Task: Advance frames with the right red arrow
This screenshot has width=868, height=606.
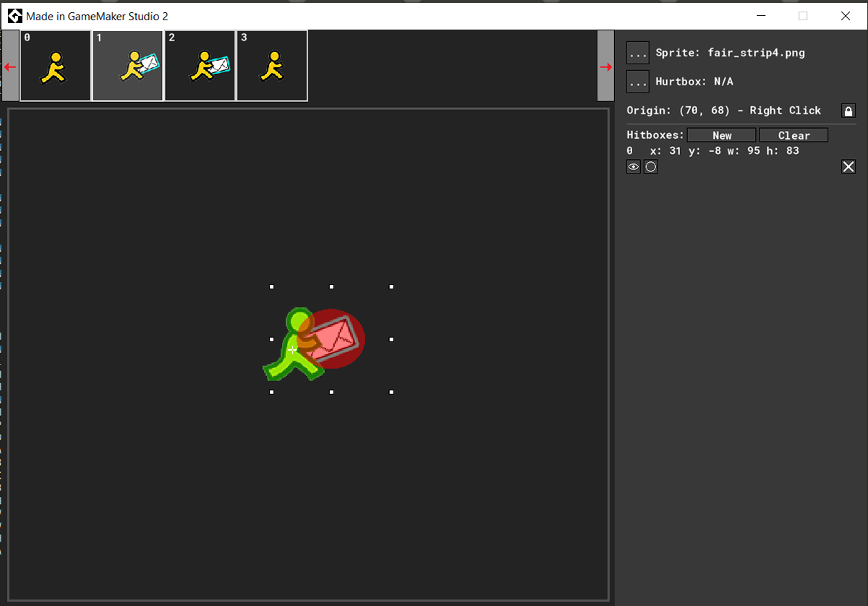Action: (x=606, y=67)
